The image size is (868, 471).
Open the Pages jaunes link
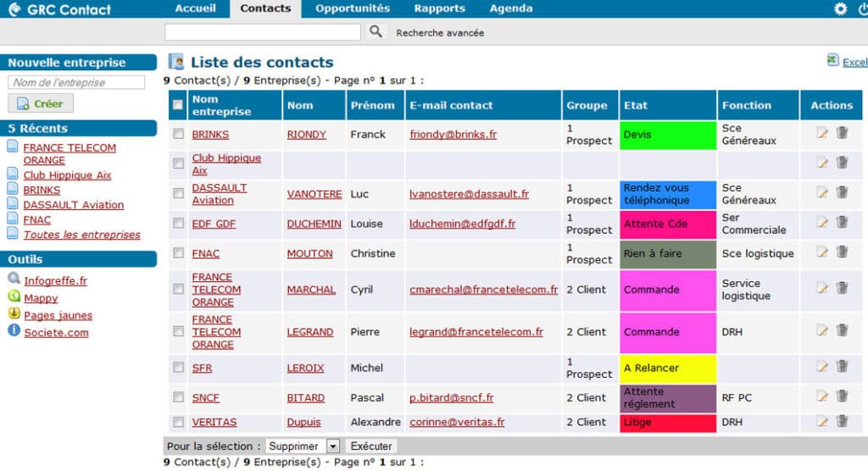(58, 315)
